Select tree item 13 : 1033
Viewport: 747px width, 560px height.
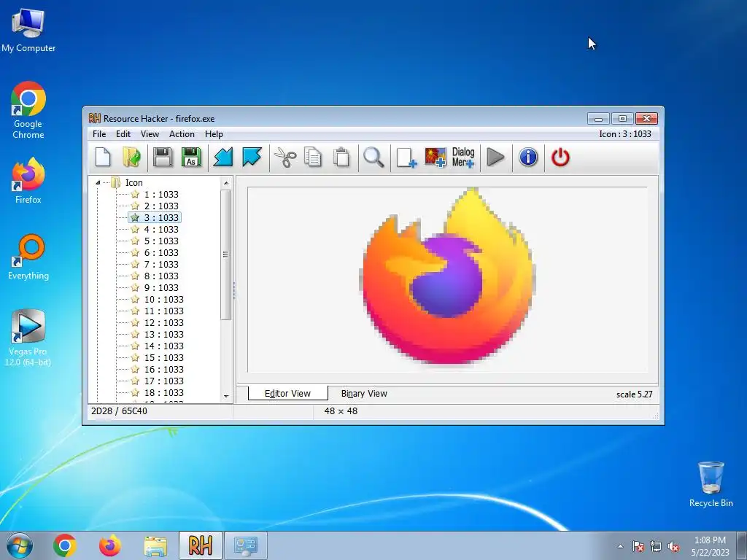tap(163, 334)
